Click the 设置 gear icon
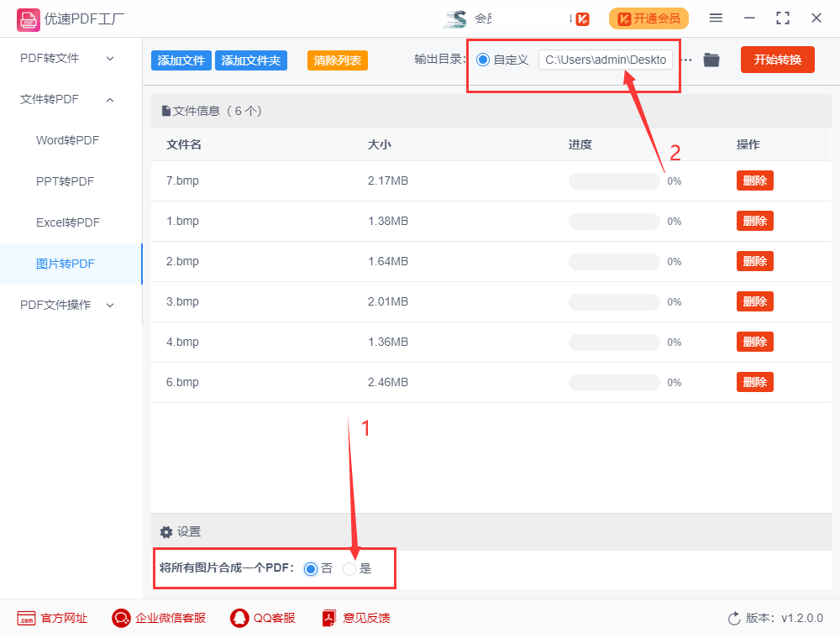Viewport: 840px width, 638px height. click(x=165, y=531)
